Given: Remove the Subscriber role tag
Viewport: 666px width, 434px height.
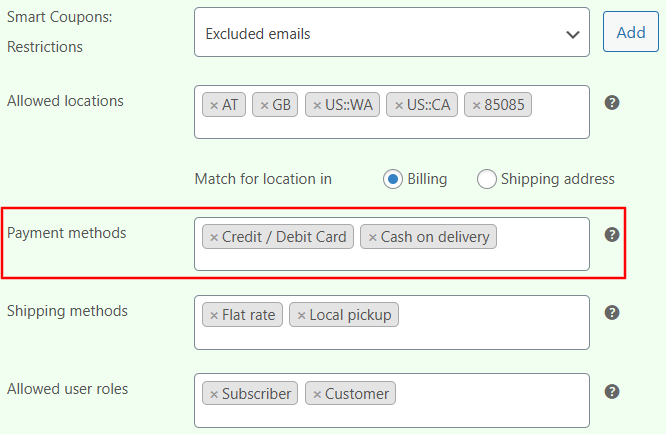Looking at the screenshot, I should click(214, 394).
